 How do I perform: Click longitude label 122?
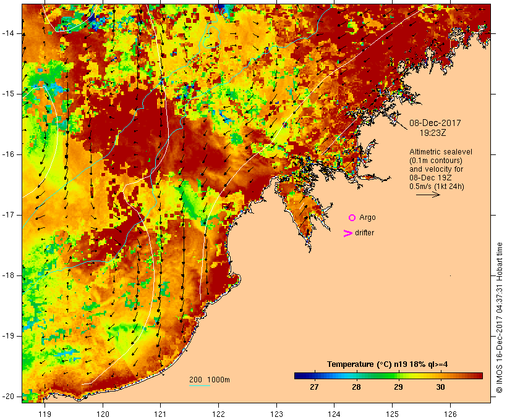tap(219, 414)
